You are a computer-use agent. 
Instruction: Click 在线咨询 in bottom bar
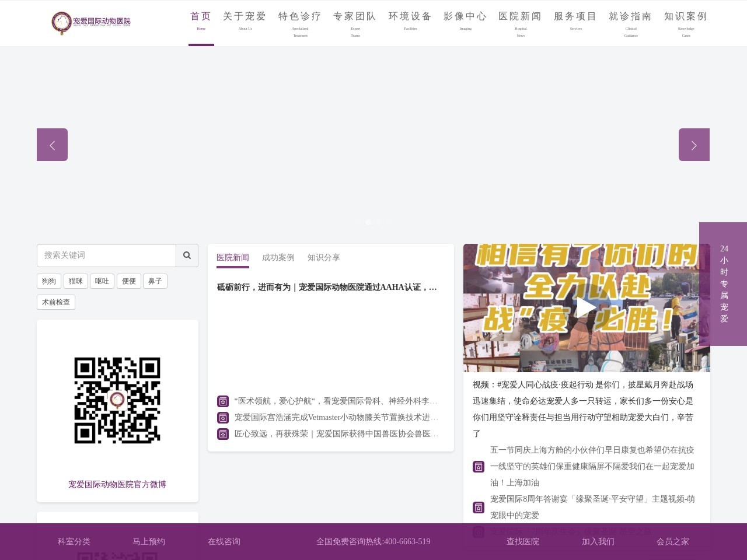(224, 542)
